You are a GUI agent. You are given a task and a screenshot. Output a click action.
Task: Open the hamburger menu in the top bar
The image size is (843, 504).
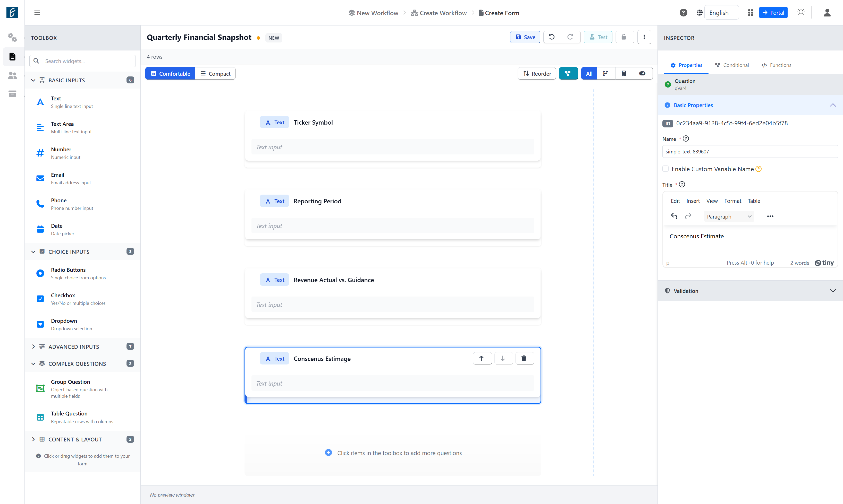[37, 13]
